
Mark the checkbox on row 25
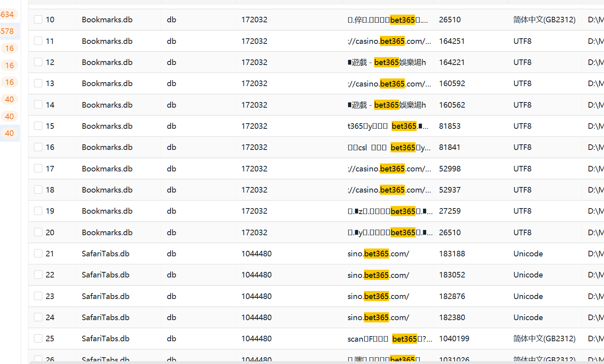[38, 338]
